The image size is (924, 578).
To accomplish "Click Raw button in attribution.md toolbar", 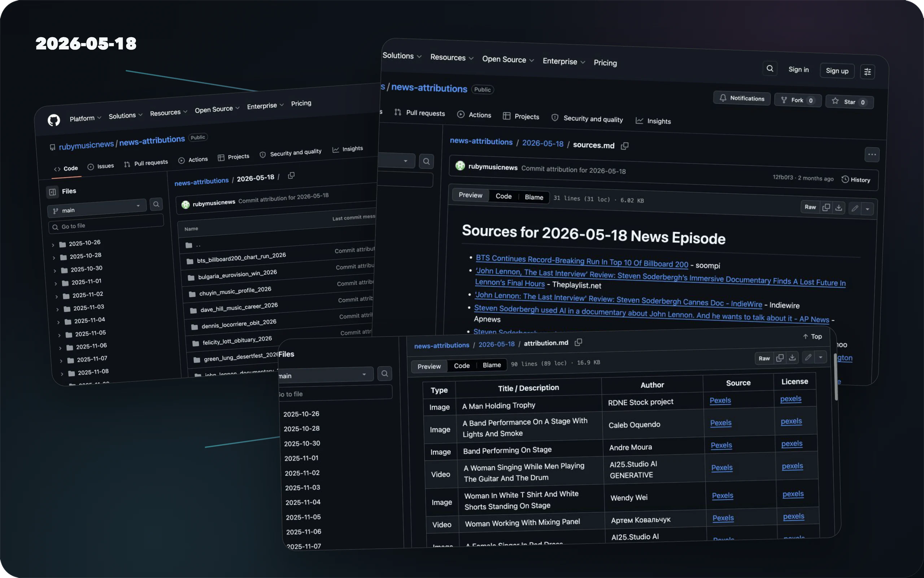I will click(x=764, y=358).
